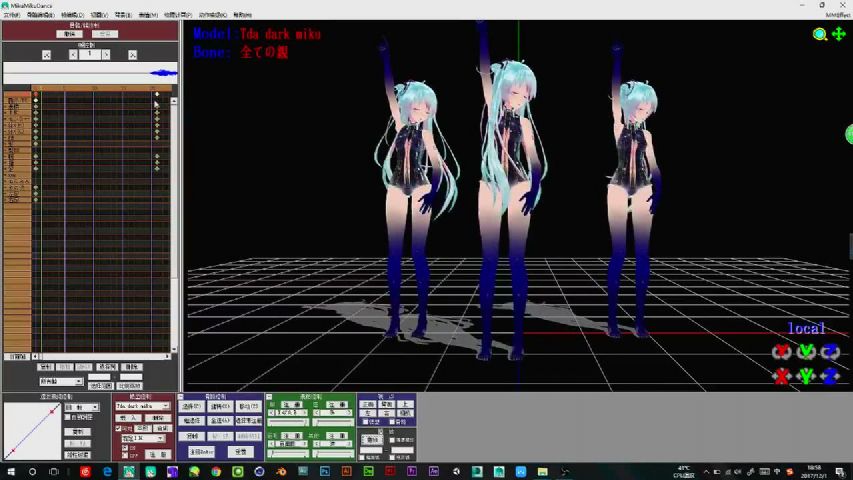Open the Background (B) menu
The image size is (853, 480).
pos(123,15)
